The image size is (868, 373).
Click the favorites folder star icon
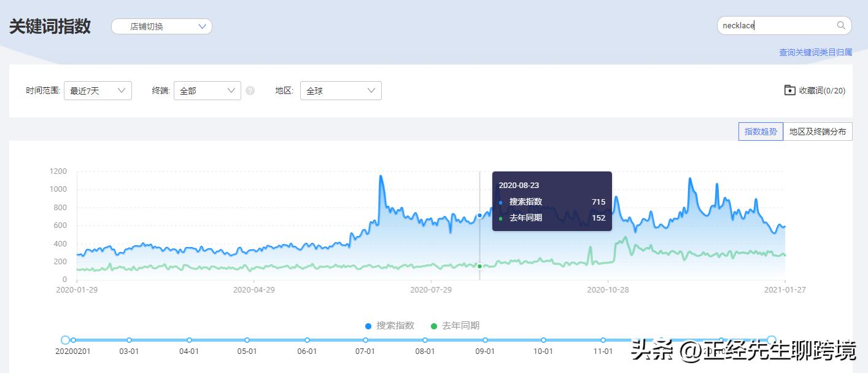point(789,90)
